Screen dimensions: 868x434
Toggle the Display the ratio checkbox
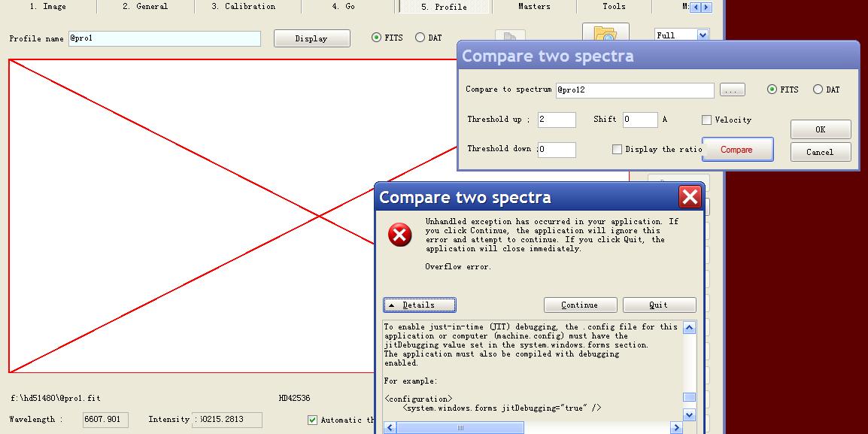coord(617,150)
